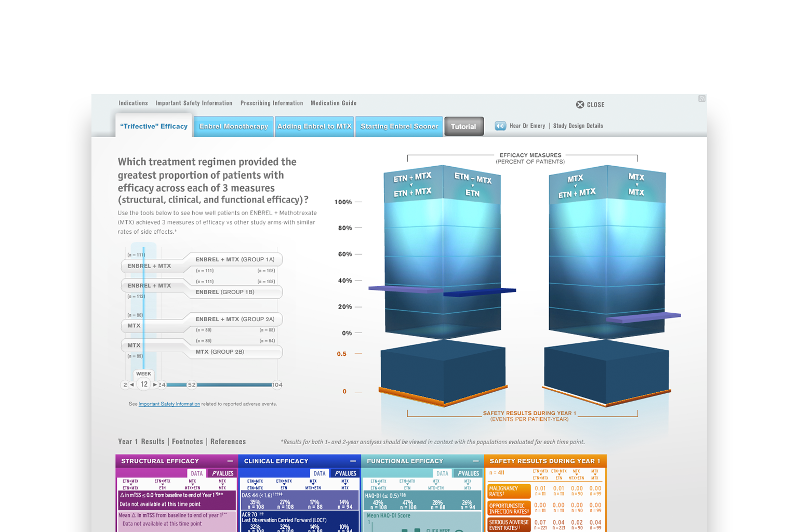Jump timeline to week 2 marker
Screen dimensions: 798x532
tap(125, 385)
